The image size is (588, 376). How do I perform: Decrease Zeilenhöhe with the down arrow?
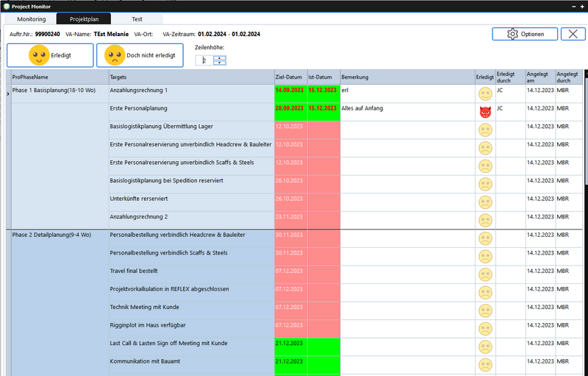[219, 63]
